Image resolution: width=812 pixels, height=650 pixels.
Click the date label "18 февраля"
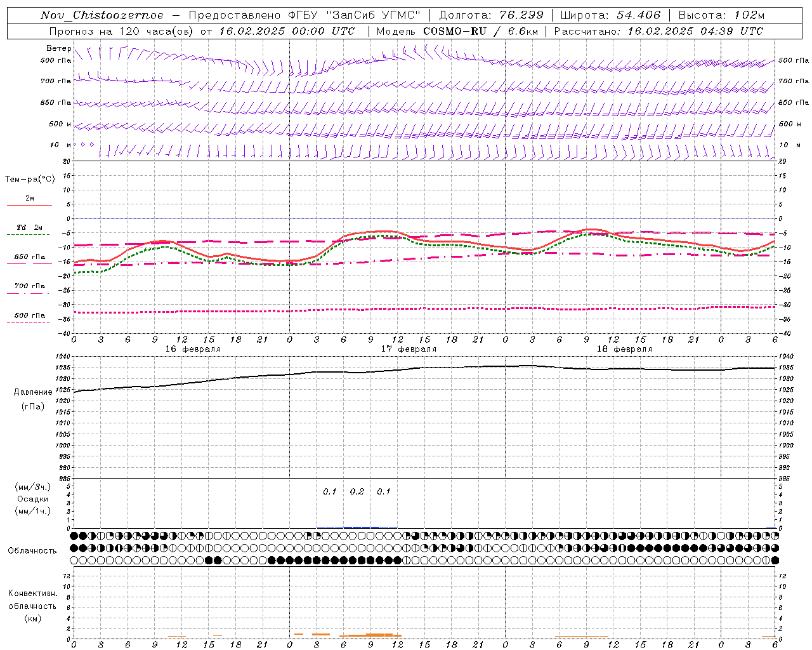pyautogui.click(x=624, y=349)
